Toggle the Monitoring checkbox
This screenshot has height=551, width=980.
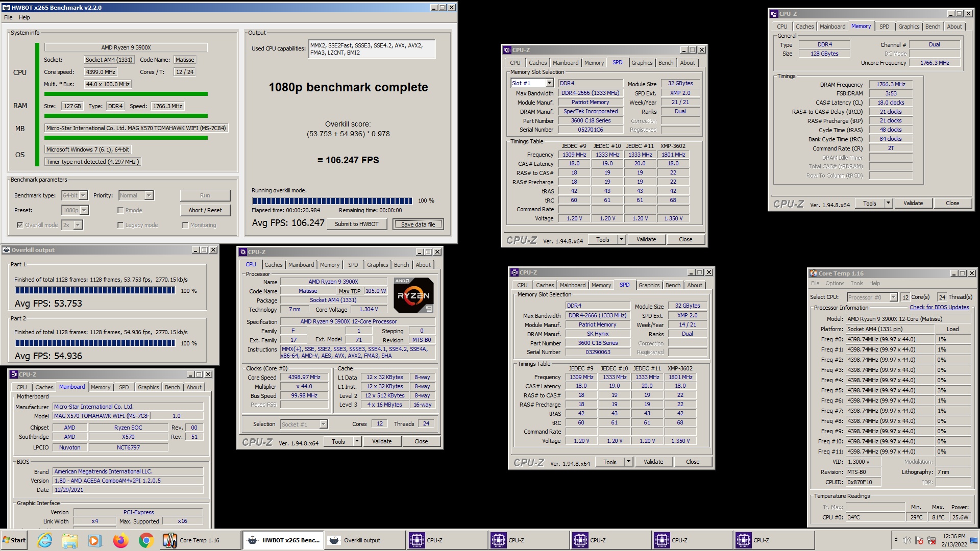[185, 225]
